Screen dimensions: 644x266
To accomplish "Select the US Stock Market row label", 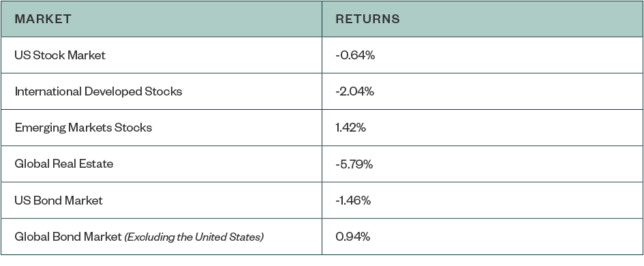I will point(60,55).
